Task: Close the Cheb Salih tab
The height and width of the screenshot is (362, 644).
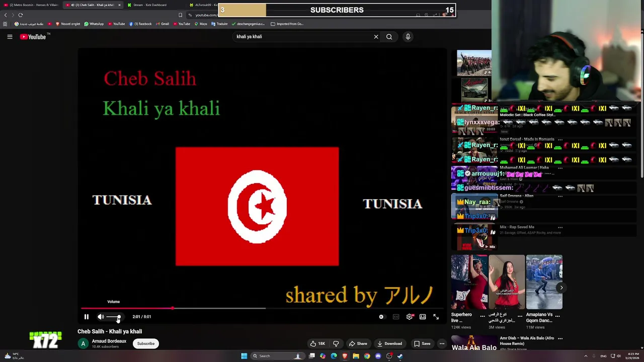Action: [119, 5]
